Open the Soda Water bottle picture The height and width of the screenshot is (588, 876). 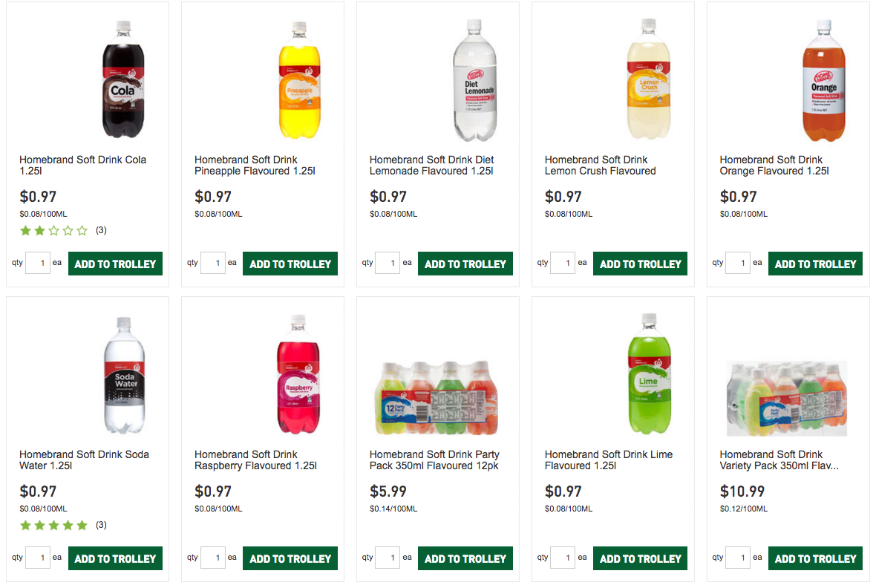pyautogui.click(x=124, y=375)
